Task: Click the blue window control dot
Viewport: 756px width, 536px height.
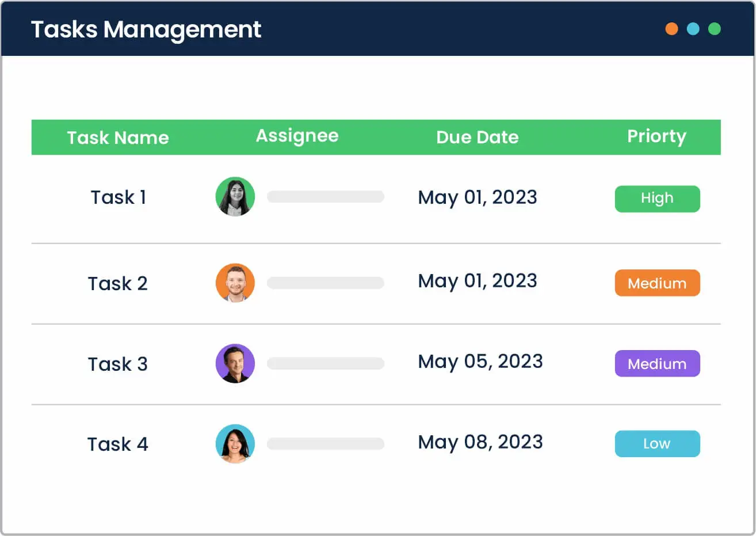Action: [693, 29]
